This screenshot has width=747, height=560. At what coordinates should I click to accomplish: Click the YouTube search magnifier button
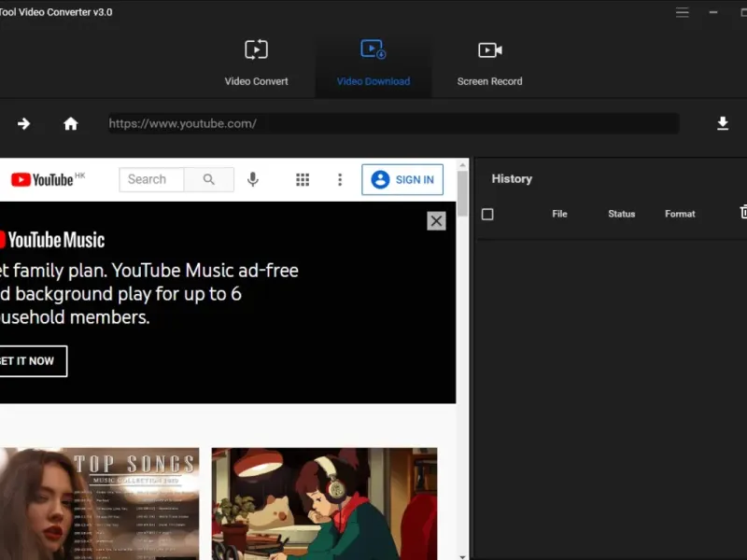(x=209, y=180)
